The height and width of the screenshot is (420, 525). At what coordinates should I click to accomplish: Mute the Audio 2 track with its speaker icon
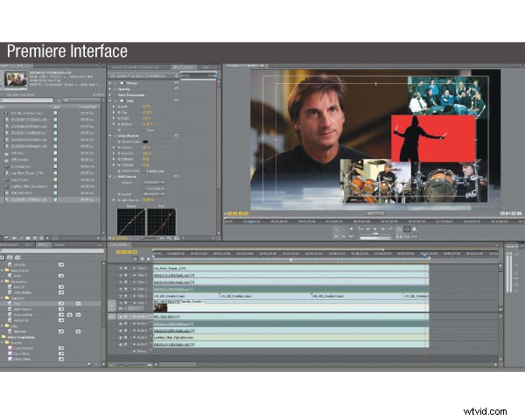coord(121,324)
